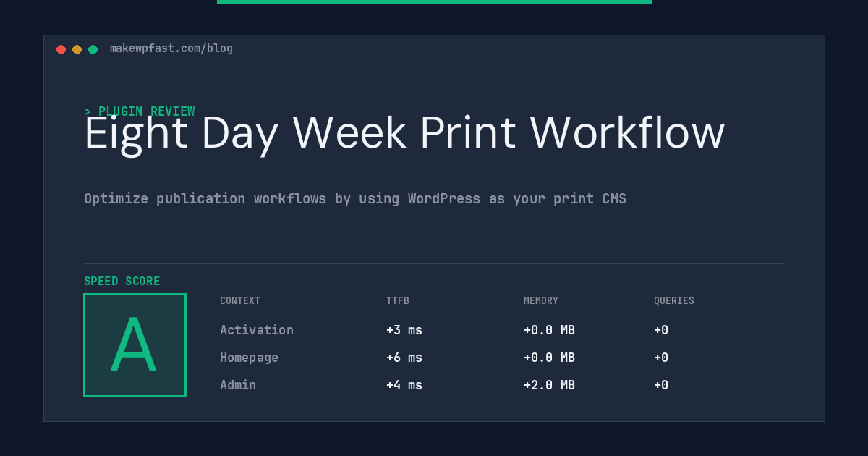The height and width of the screenshot is (456, 868).
Task: Click the 'SPEED SCORE' label
Action: pyautogui.click(x=122, y=282)
